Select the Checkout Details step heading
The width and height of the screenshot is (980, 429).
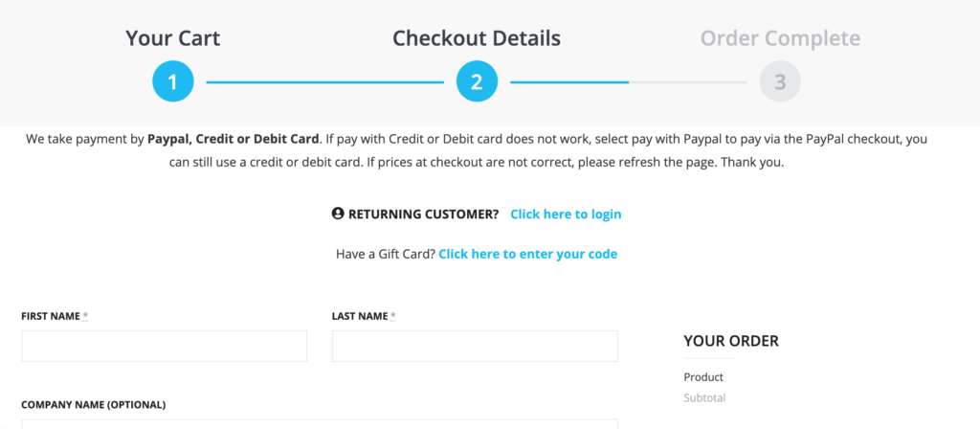(477, 39)
